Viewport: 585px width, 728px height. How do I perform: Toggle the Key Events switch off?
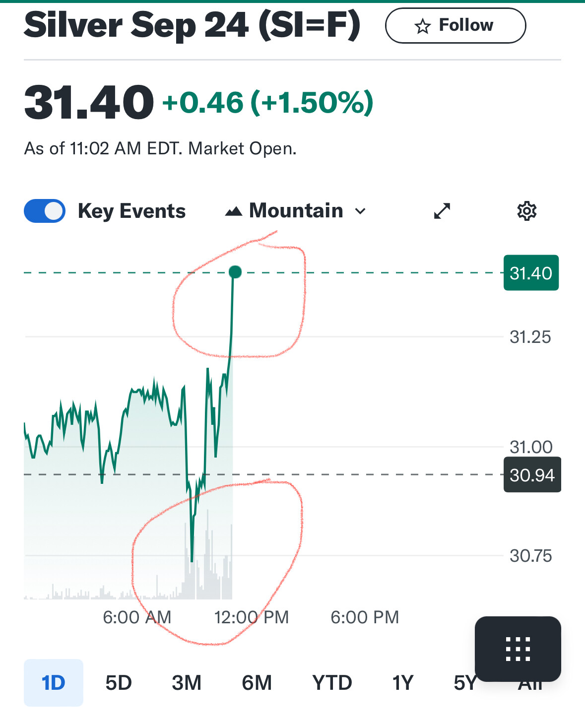click(x=45, y=211)
